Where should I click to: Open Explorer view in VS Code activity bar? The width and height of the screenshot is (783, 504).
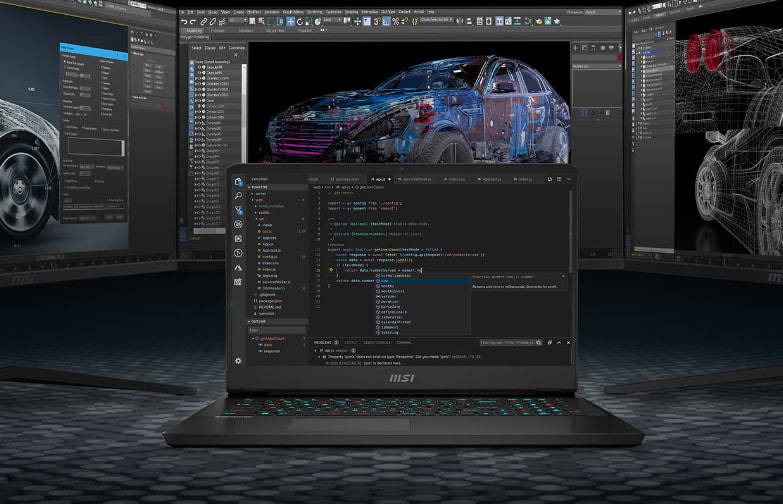click(238, 181)
